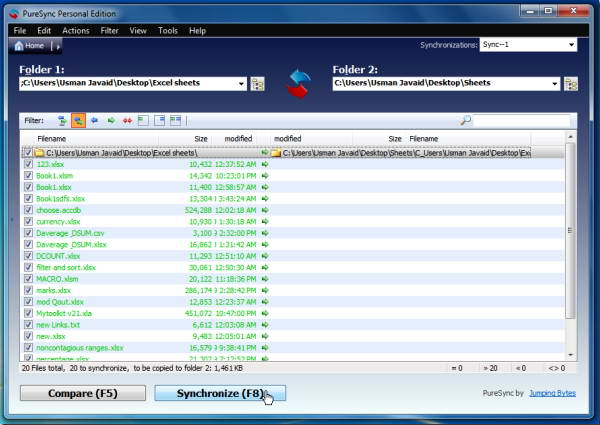The height and width of the screenshot is (425, 600).
Task: Open the Tools menu
Action: 168,31
